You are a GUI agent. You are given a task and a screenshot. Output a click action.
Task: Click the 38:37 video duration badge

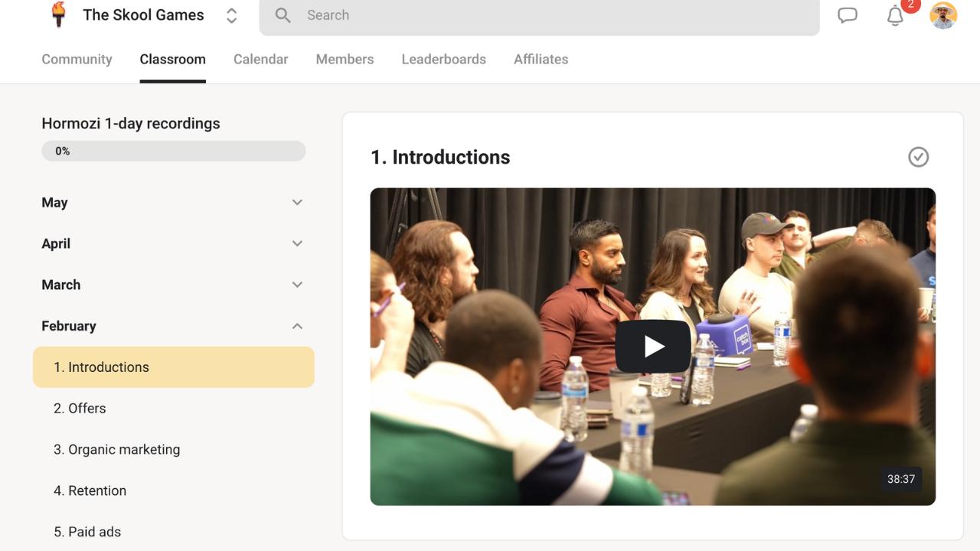tap(901, 480)
